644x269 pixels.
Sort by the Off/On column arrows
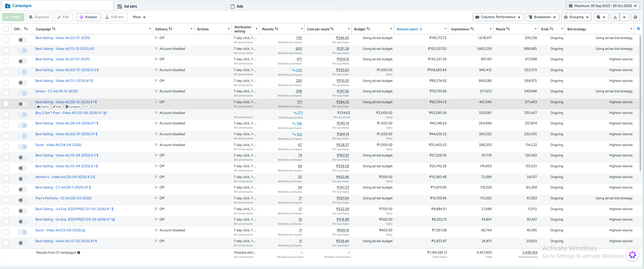26,29
